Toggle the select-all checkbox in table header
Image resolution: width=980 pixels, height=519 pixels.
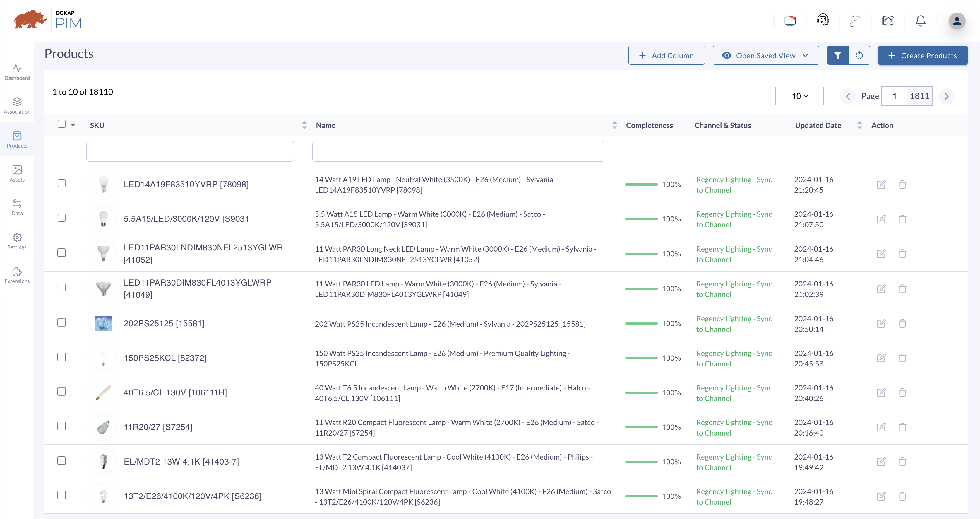click(x=62, y=124)
